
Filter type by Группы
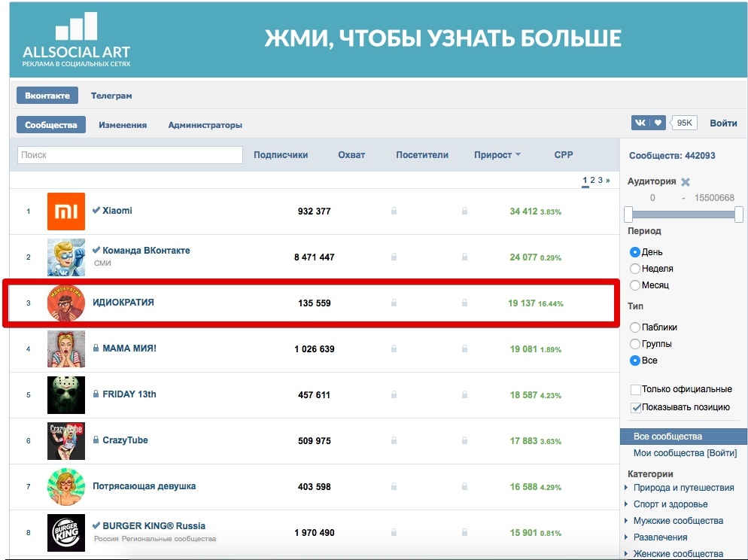[x=634, y=344]
